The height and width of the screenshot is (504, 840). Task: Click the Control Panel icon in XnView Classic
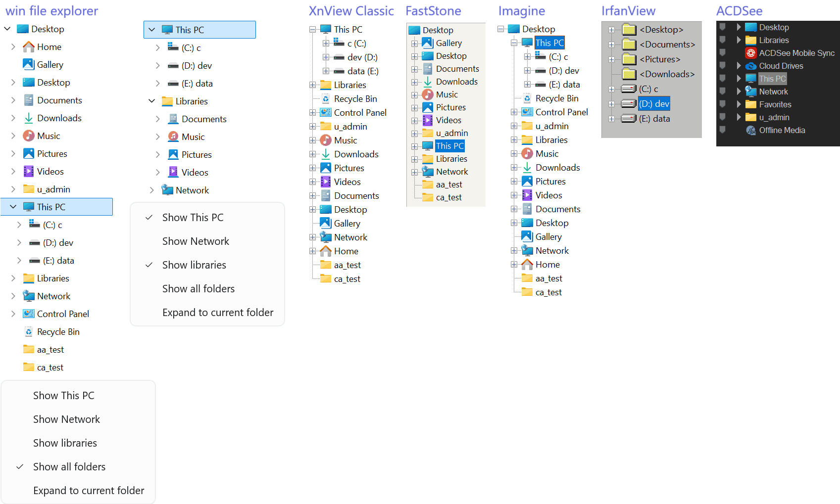point(326,113)
